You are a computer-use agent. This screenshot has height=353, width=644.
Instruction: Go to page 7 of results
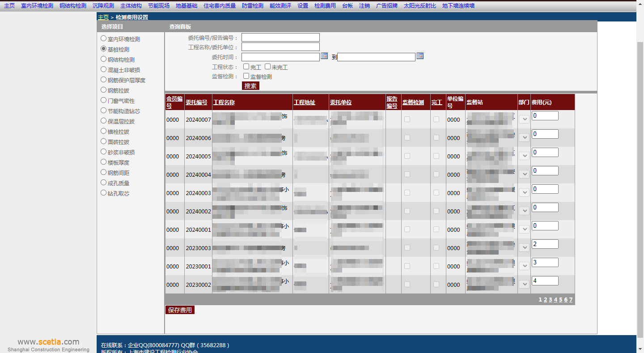point(571,300)
